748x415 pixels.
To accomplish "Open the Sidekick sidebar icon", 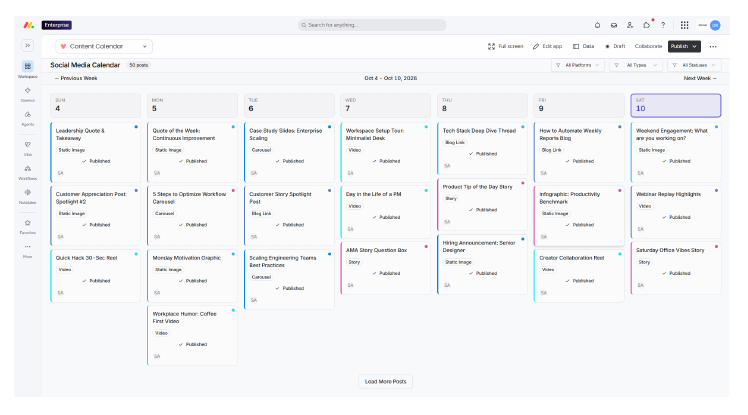I will pos(28,90).
